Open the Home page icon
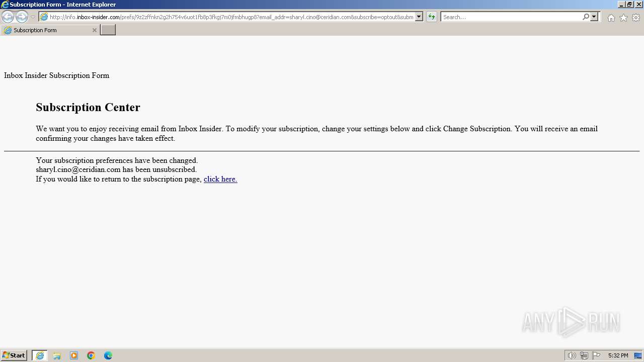 (x=611, y=18)
